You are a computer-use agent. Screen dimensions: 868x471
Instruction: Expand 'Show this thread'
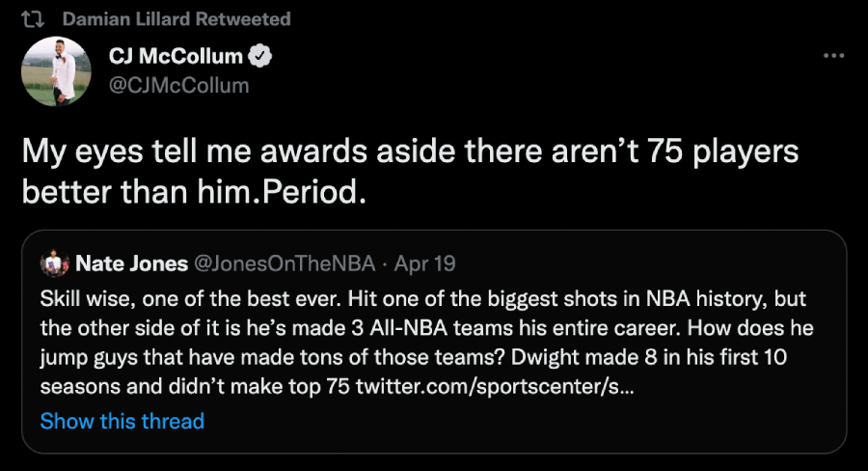coord(122,421)
